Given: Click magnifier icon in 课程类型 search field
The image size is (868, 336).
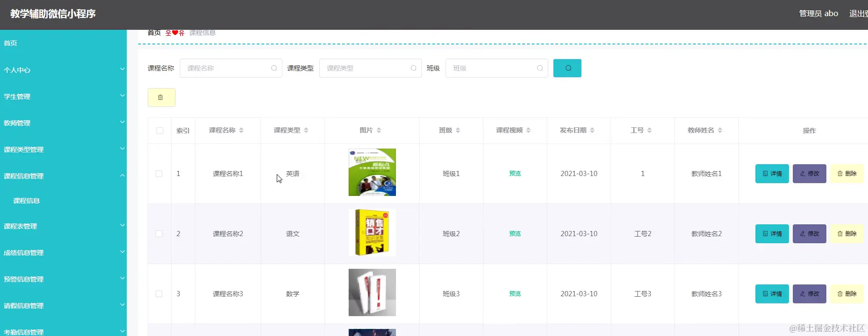Looking at the screenshot, I should click(413, 68).
